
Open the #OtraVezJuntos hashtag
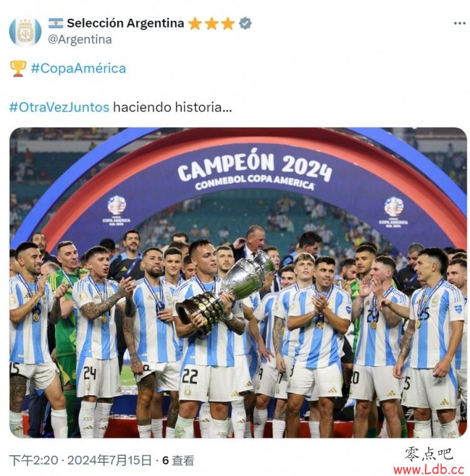click(59, 107)
